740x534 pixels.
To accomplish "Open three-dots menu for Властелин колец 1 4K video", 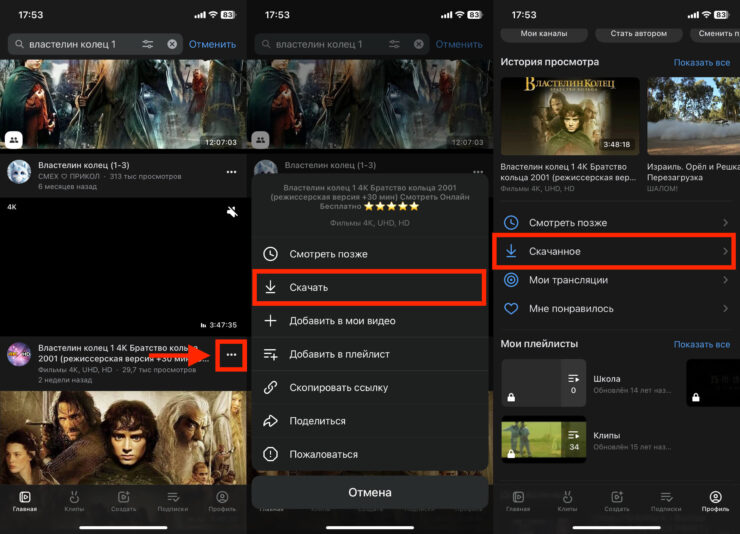I will tap(231, 355).
